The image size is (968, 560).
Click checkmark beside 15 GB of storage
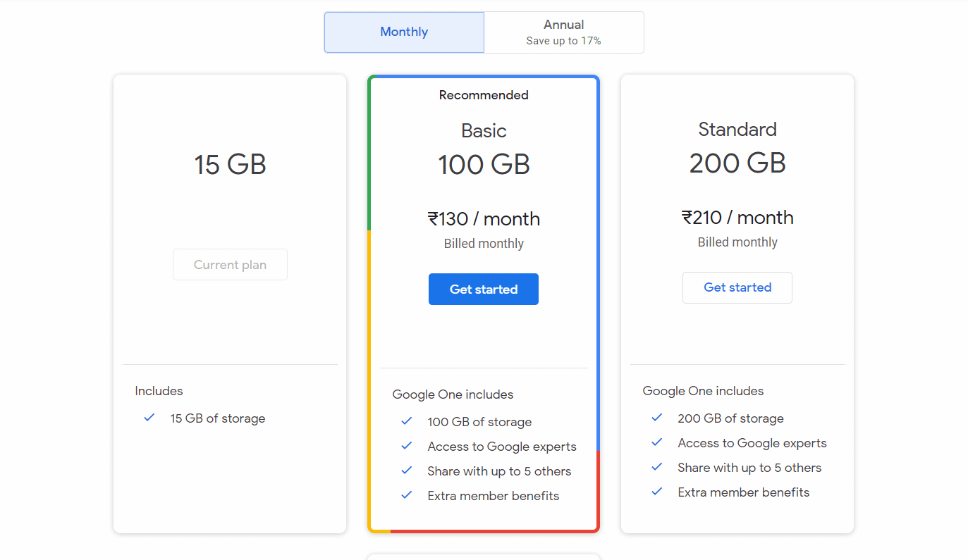(x=149, y=418)
